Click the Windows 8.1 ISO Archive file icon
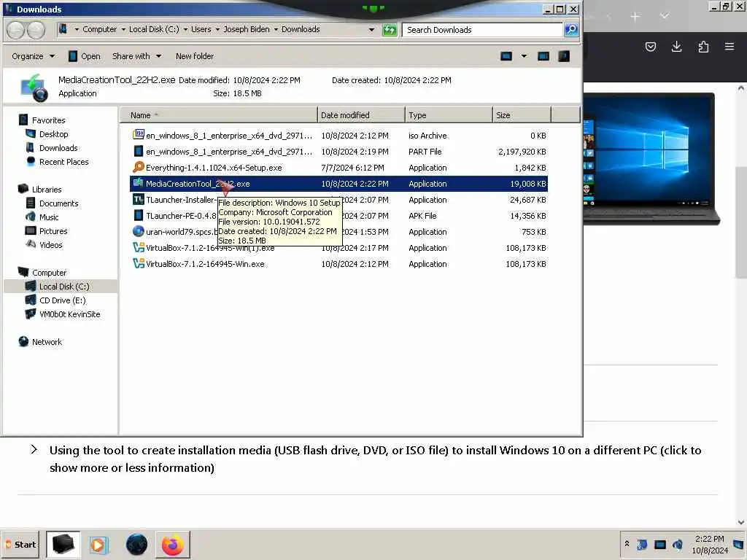Screen dimensions: 747x560 (x=138, y=135)
